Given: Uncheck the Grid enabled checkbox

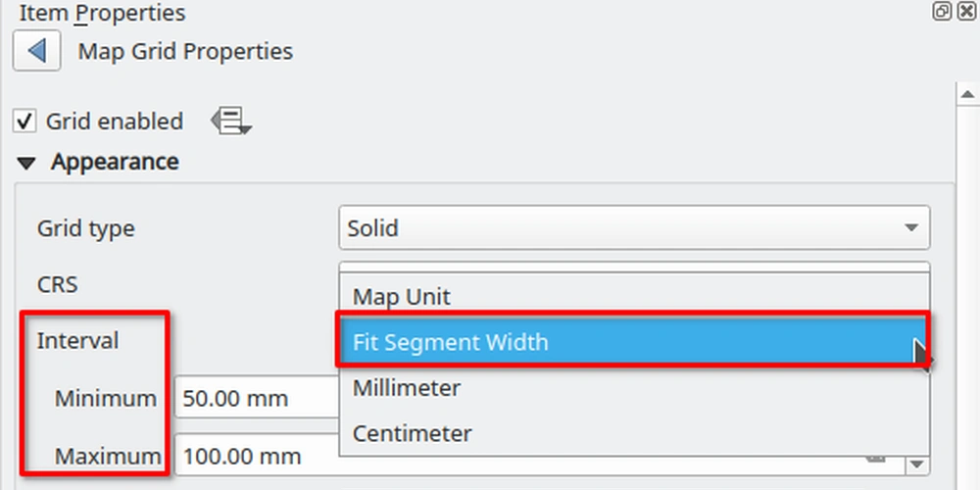Looking at the screenshot, I should click(x=24, y=122).
